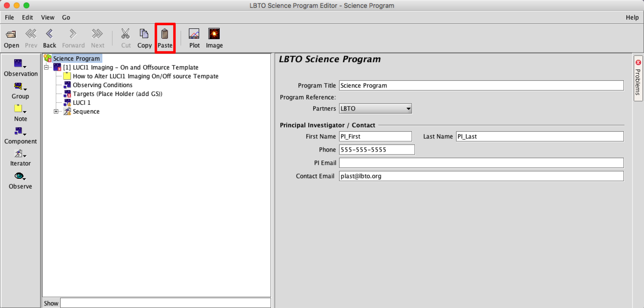Click the Paste clipboard icon

click(165, 33)
